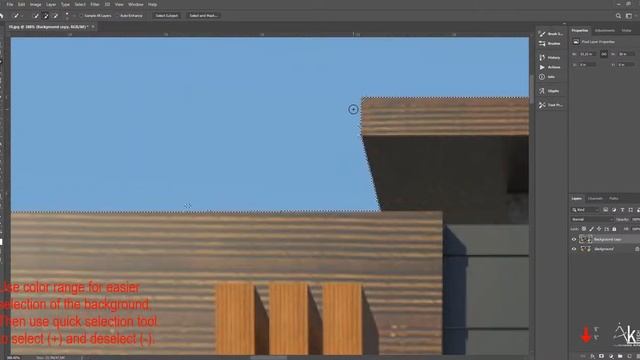This screenshot has height=360, width=640.
Task: Toggle link width and height icon
Action: pyautogui.click(x=604, y=54)
